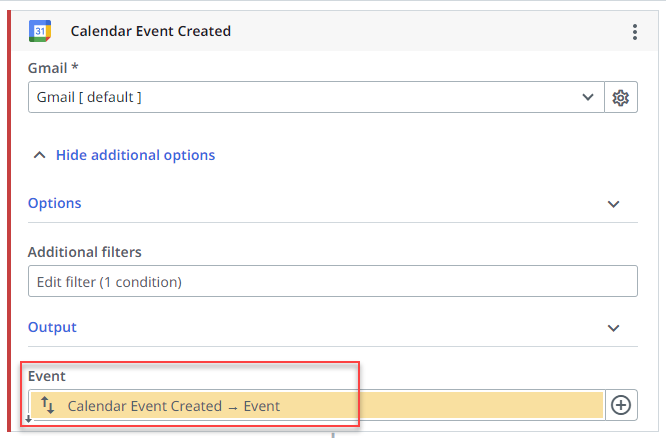666x438 pixels.
Task: Click the Google Calendar icon in header
Action: pos(40,31)
